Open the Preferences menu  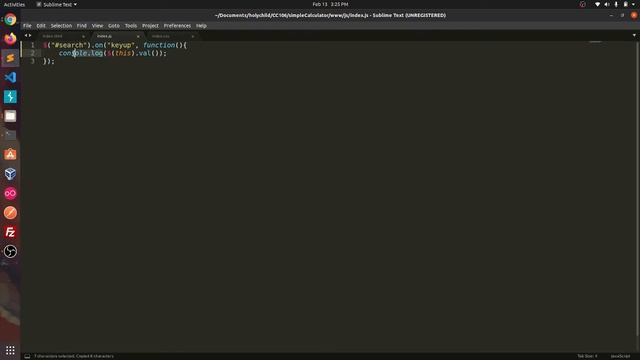(x=177, y=25)
